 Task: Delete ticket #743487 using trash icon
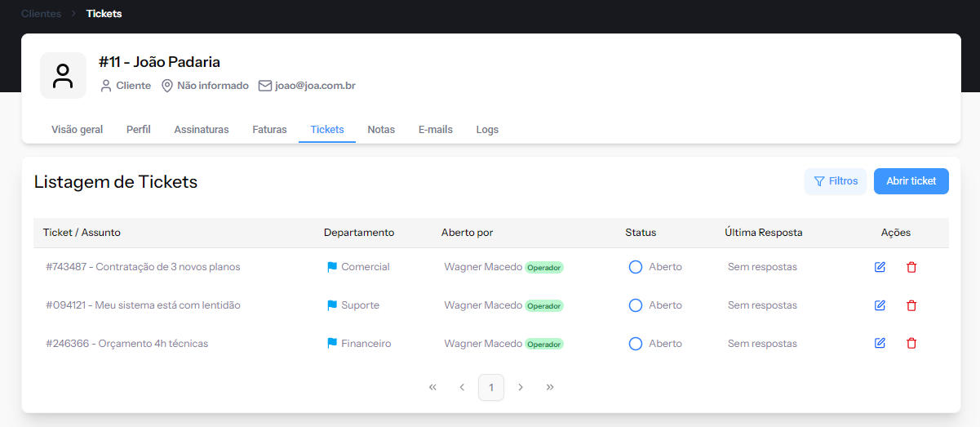point(911,267)
